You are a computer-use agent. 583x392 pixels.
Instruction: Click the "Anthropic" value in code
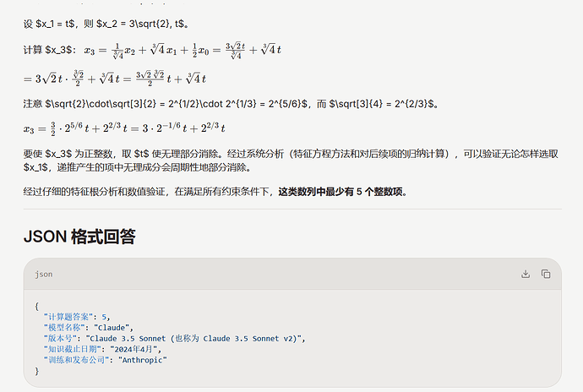pos(143,360)
